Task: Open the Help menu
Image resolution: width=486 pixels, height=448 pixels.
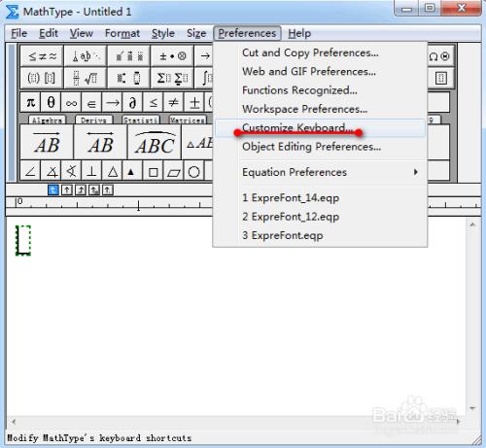Action: 299,33
